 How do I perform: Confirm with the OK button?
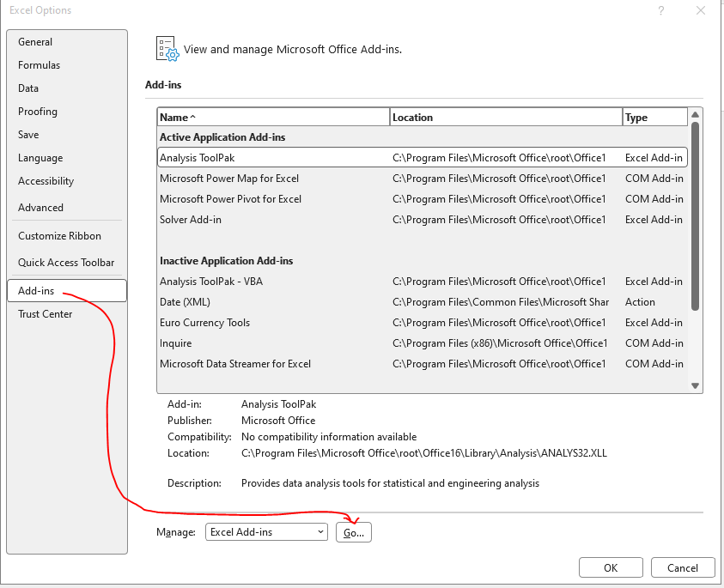pyautogui.click(x=611, y=567)
